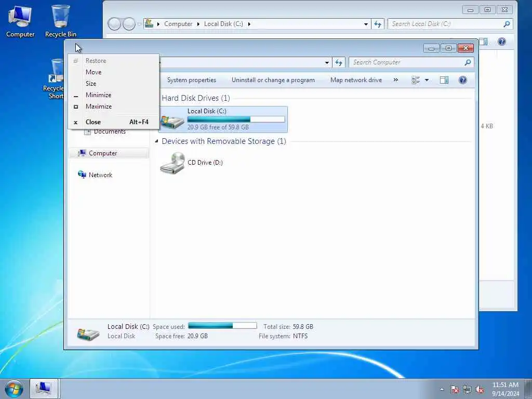This screenshot has height=399, width=532.
Task: Click the Change your view icon
Action: point(415,80)
